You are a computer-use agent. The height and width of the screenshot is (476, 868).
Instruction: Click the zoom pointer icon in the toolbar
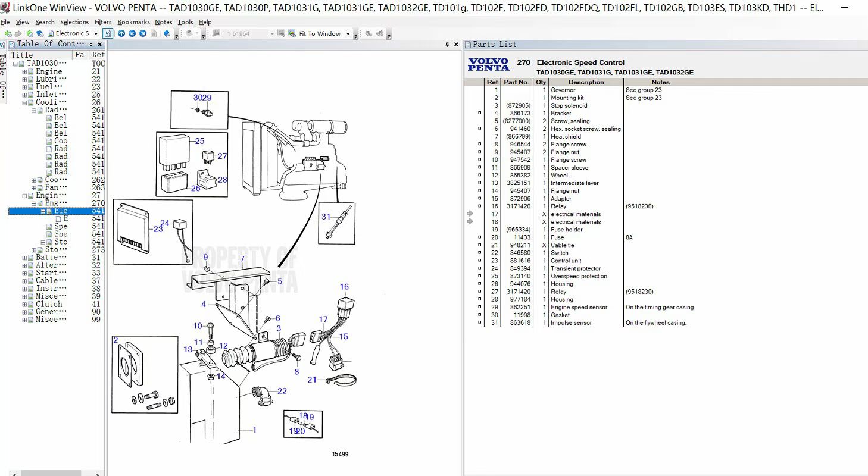pos(292,33)
